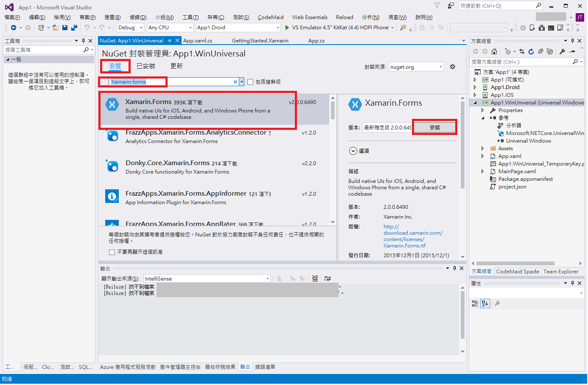Check the Do not show this again checkbox
Viewport: 588px width, 385px height.
[x=112, y=252]
